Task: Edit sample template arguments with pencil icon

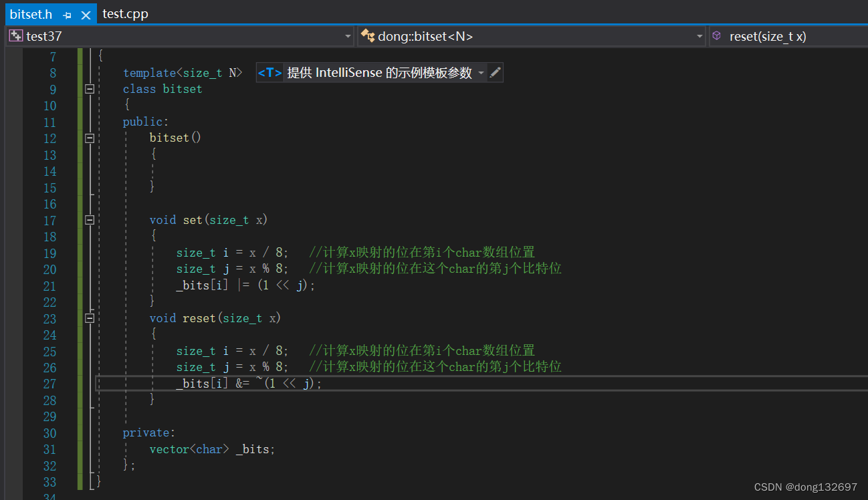Action: click(495, 73)
